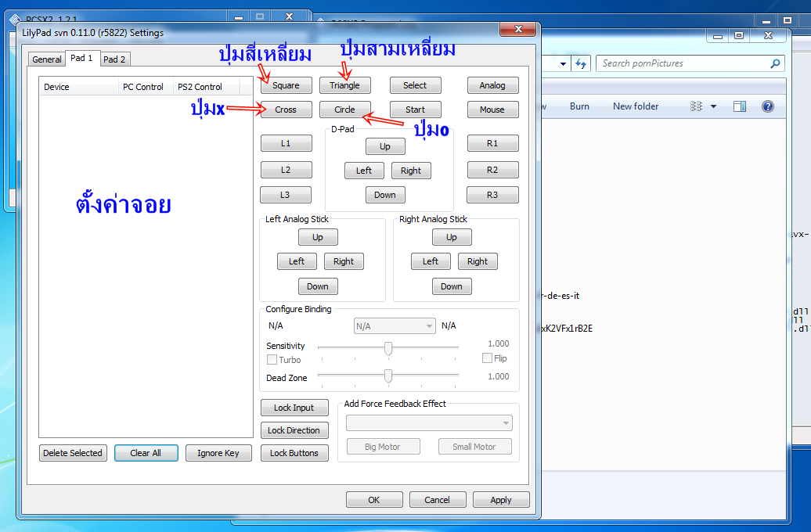Bind the L1 shoulder button

[x=286, y=143]
